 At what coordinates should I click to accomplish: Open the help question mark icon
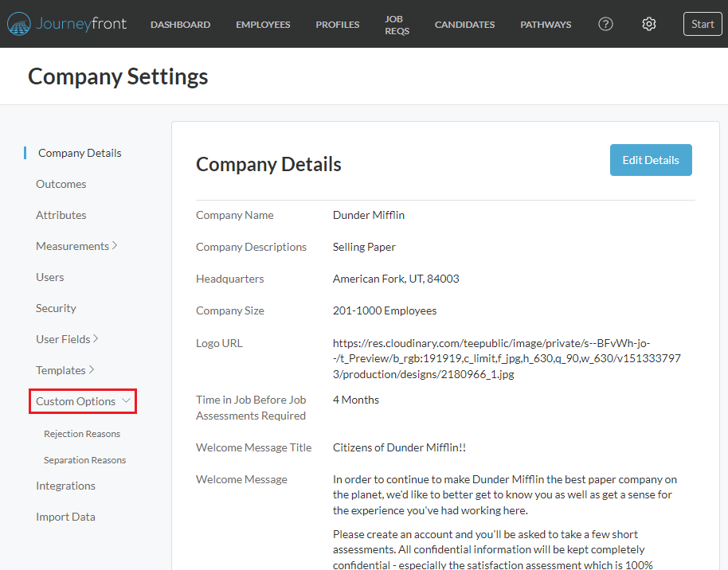pyautogui.click(x=605, y=24)
